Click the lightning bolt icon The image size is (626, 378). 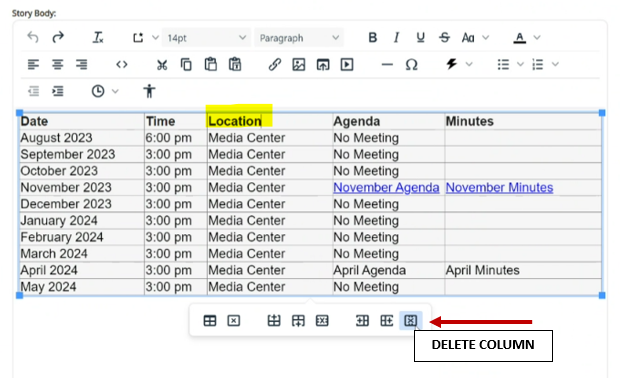(x=452, y=64)
